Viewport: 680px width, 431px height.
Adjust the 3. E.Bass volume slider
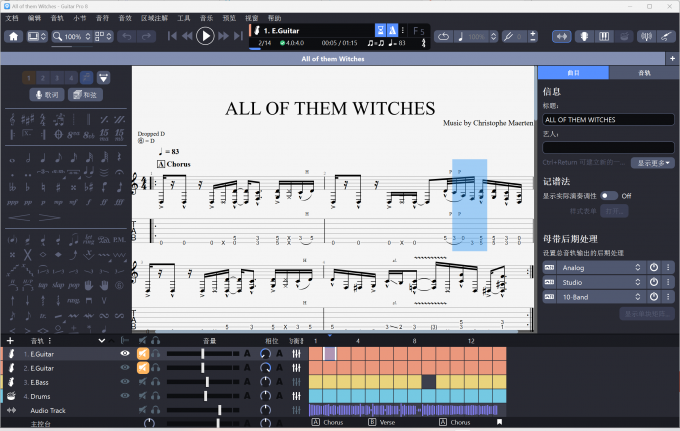click(x=203, y=382)
